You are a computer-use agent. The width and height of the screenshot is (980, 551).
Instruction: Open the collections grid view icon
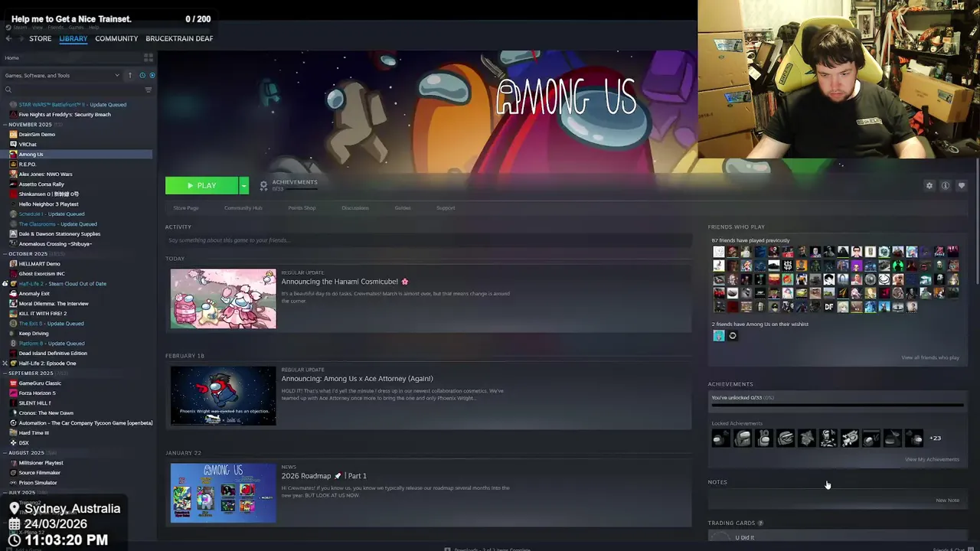coord(149,57)
